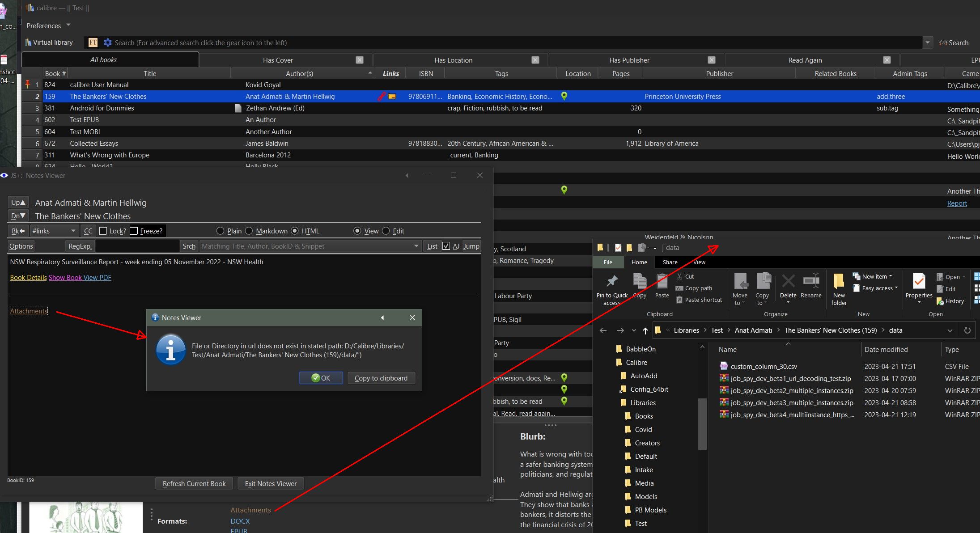Open the #links column dropdown
Screen dimensions: 980x533
pos(73,231)
